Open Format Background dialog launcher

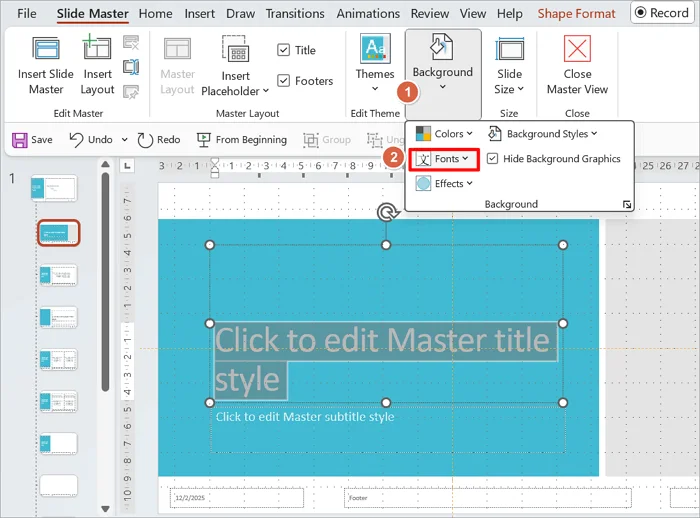(x=627, y=205)
